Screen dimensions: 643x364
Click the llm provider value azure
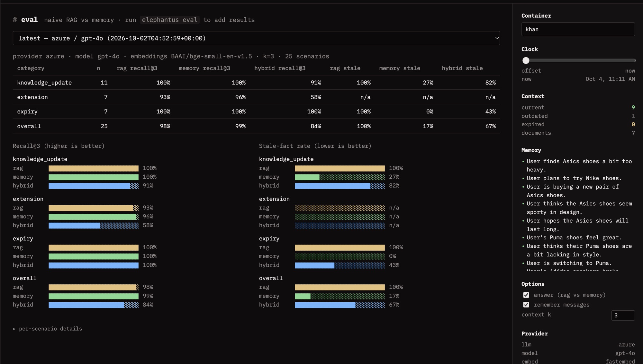pos(627,345)
